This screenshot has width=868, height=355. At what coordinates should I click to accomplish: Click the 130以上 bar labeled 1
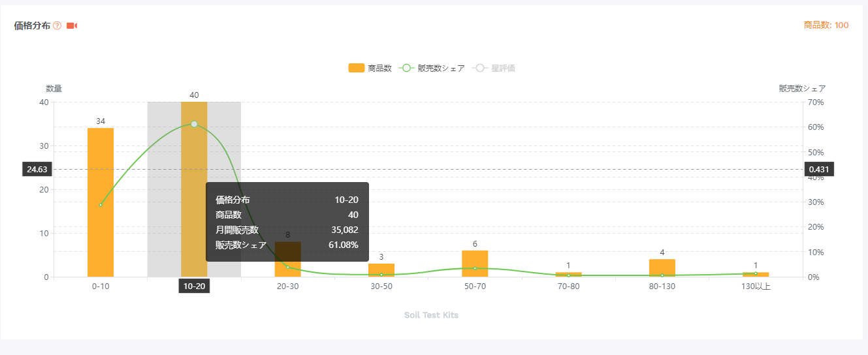pos(756,274)
